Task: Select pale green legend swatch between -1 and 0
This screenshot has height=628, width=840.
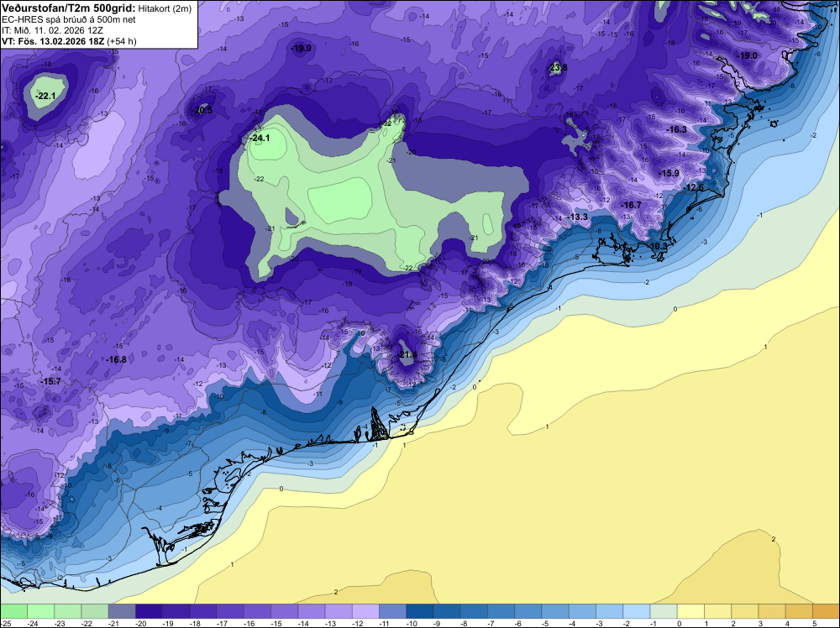Action: pyautogui.click(x=664, y=611)
